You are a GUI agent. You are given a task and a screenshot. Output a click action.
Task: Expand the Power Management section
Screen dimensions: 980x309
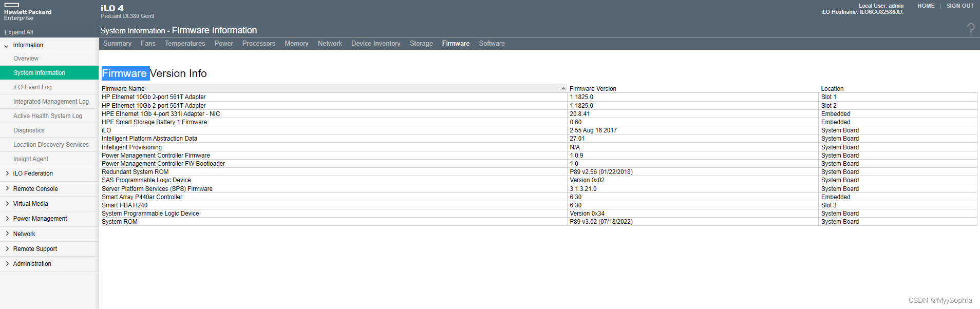tap(7, 219)
